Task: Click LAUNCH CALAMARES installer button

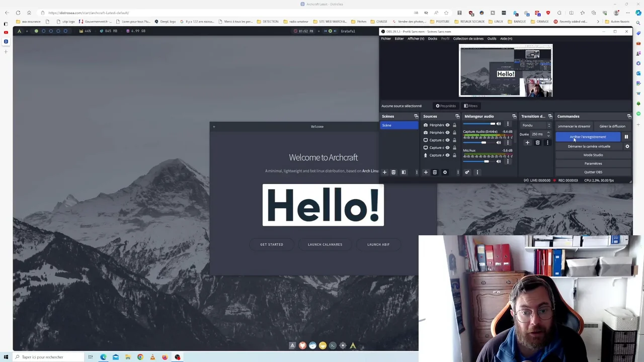Action: [325, 244]
